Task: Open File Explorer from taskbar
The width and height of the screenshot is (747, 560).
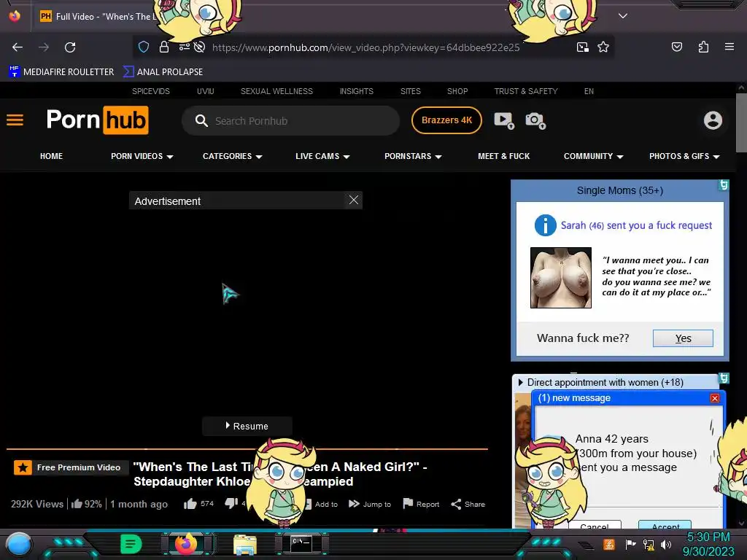Action: [245, 544]
